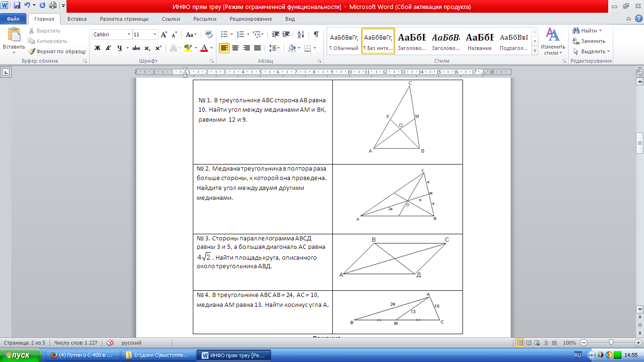Viewport: 644px width, 362px height.
Task: Open font size 11 dropdown
Action: point(155,34)
